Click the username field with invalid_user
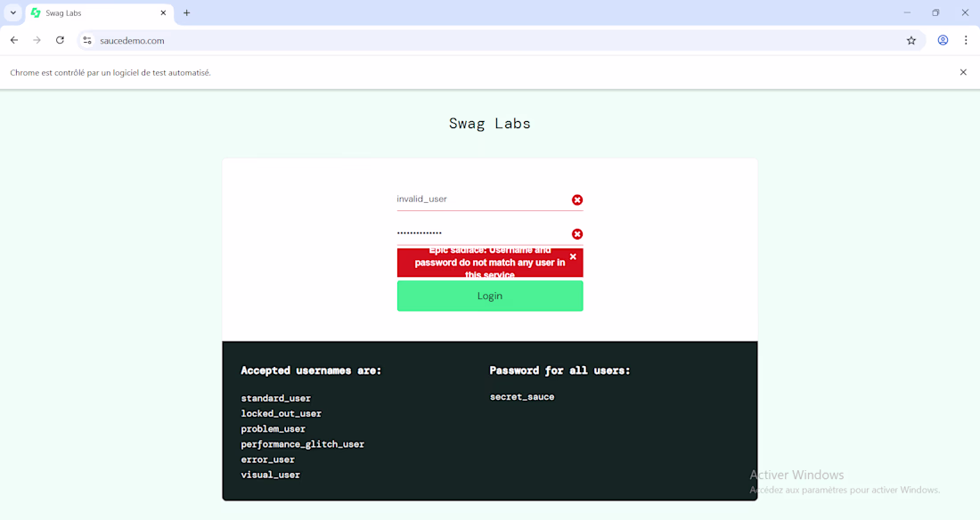The height and width of the screenshot is (520, 980). coord(490,199)
